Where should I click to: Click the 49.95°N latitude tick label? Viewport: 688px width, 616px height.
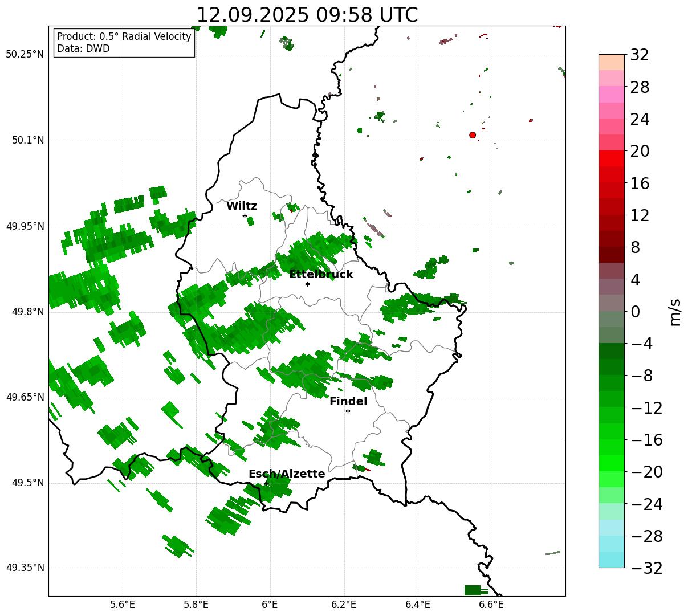pos(25,226)
